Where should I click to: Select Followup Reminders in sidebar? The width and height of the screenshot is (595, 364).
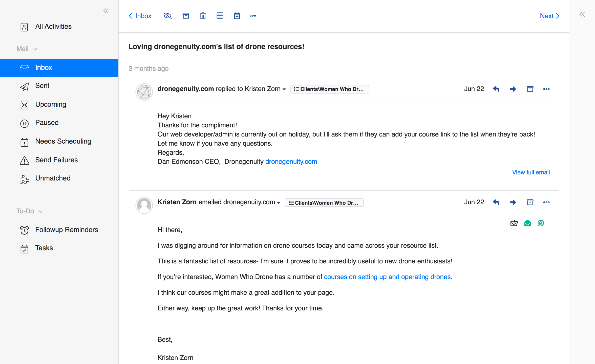click(67, 230)
